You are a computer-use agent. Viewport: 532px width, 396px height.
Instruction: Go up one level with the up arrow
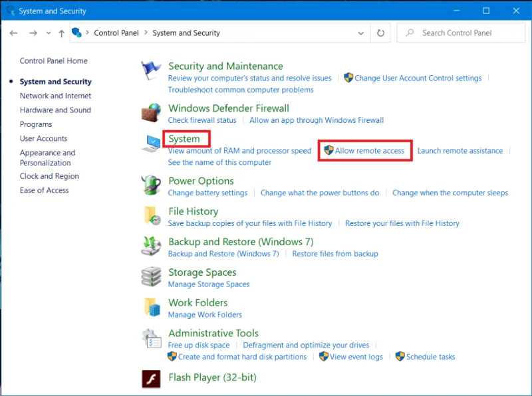tap(61, 33)
